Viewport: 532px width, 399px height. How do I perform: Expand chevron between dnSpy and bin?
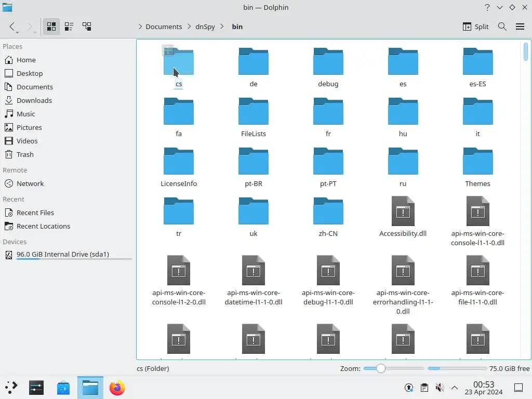pyautogui.click(x=222, y=26)
